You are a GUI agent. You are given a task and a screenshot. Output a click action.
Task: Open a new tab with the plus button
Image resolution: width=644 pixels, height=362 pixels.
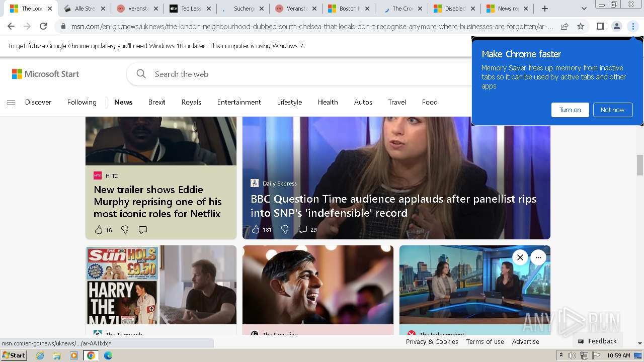pyautogui.click(x=545, y=9)
